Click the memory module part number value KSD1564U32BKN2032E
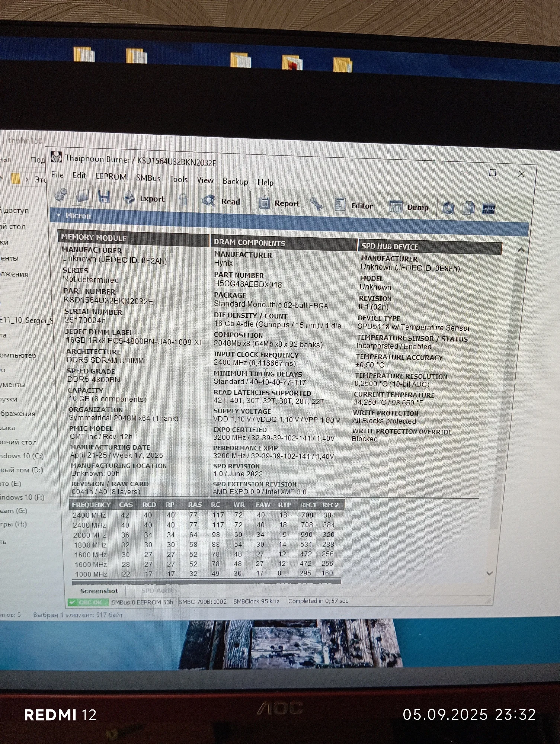560x744 pixels. click(x=108, y=301)
